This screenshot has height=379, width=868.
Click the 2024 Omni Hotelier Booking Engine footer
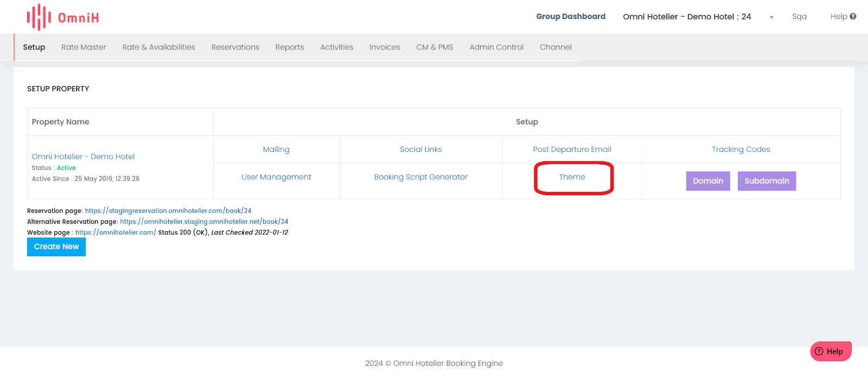coord(434,363)
